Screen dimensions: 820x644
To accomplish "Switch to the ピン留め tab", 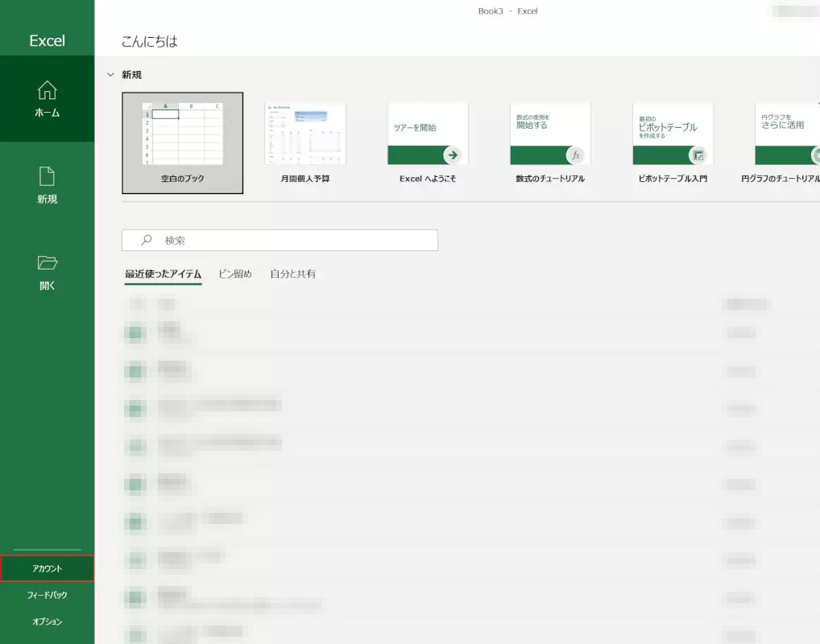I will pyautogui.click(x=235, y=274).
